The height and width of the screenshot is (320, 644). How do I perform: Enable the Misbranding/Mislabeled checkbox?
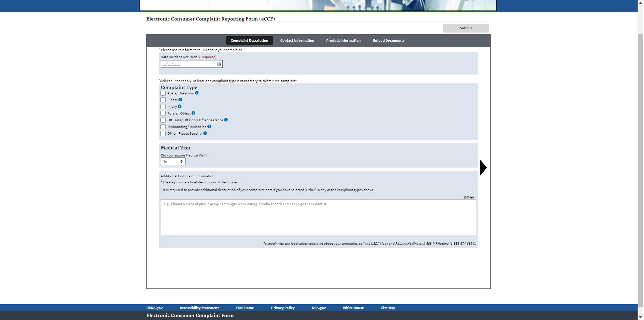(x=163, y=127)
